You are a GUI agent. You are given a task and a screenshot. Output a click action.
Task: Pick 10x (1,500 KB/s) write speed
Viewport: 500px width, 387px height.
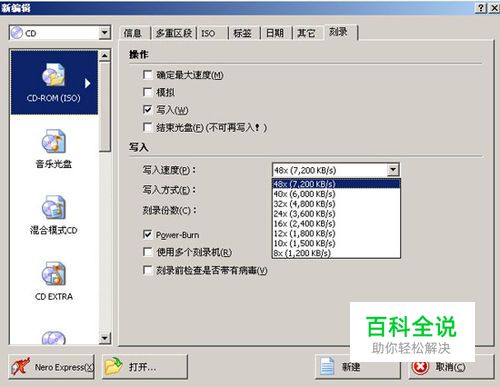coord(336,243)
